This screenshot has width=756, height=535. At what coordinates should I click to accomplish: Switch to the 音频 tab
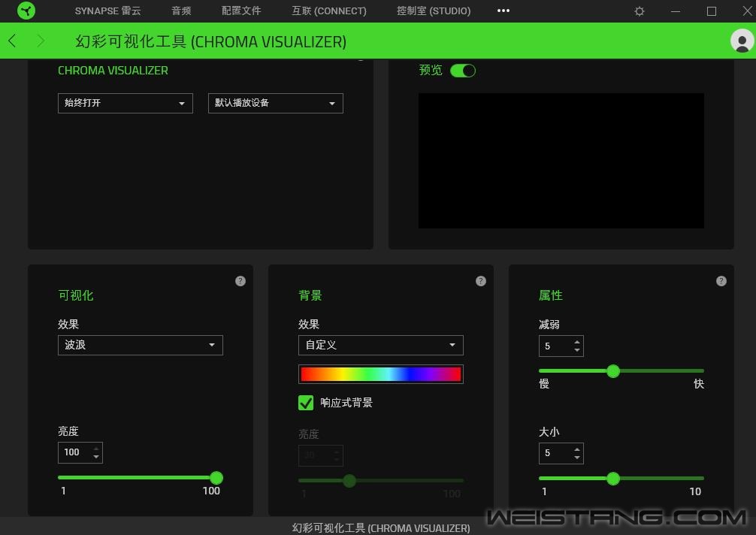click(181, 11)
